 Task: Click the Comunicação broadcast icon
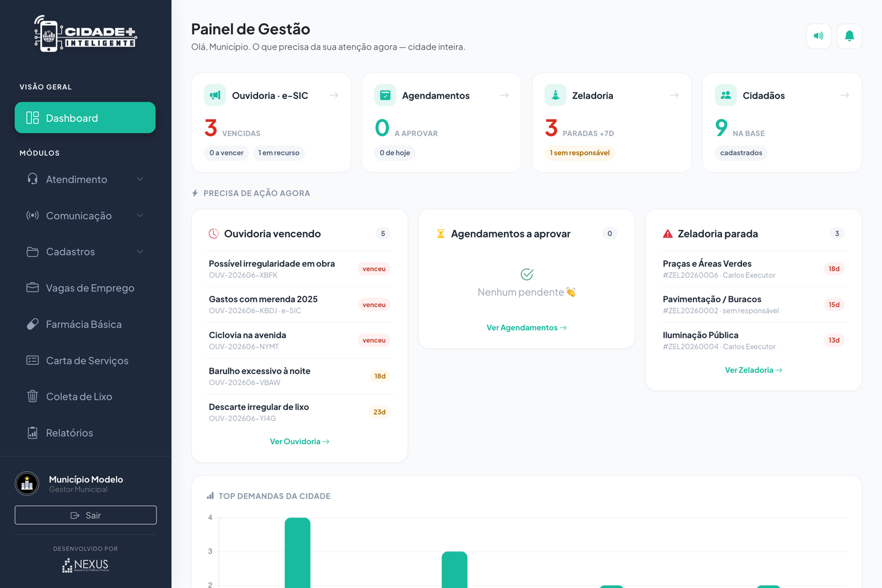(33, 215)
